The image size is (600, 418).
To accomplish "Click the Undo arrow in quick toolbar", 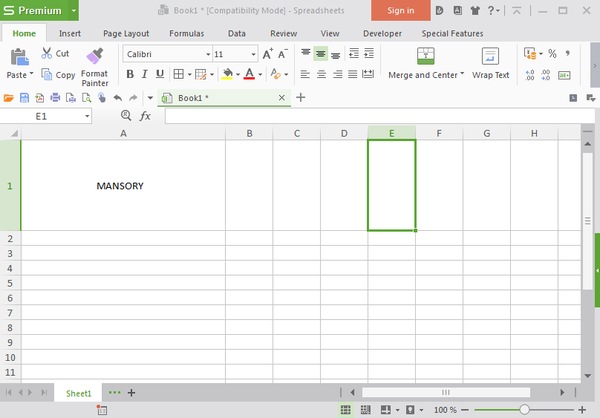I will (118, 98).
